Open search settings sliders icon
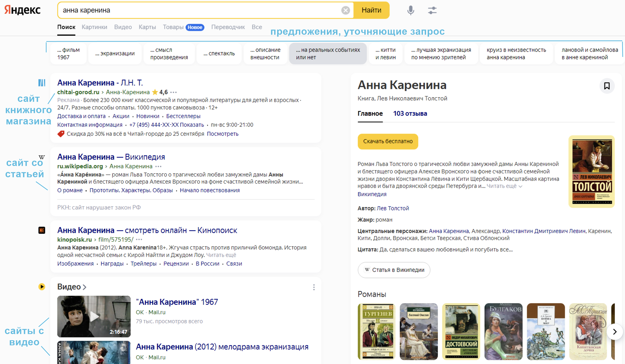 click(x=432, y=10)
